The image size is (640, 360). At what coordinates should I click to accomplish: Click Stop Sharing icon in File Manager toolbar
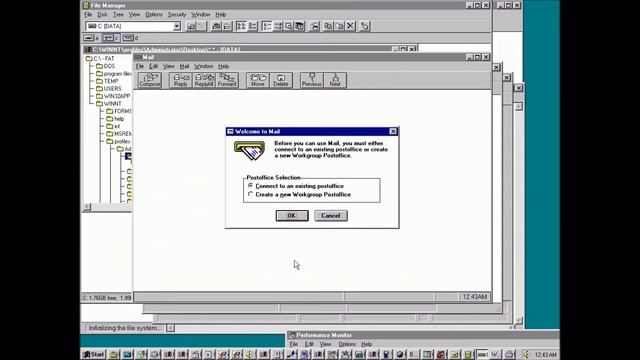(227, 26)
